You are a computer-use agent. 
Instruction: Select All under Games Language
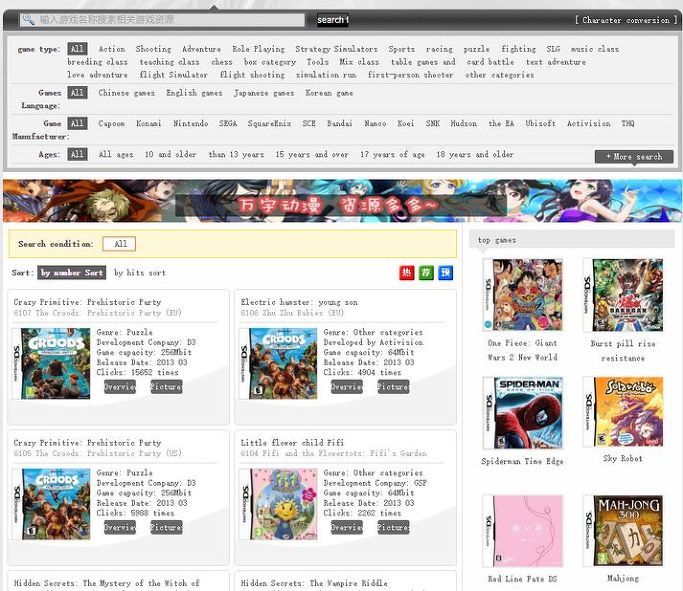pos(77,93)
